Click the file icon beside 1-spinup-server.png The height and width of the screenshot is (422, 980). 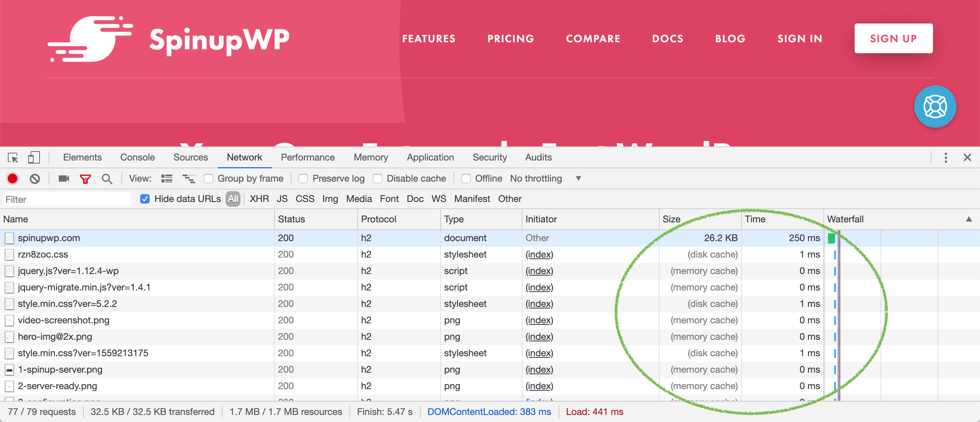tap(9, 370)
